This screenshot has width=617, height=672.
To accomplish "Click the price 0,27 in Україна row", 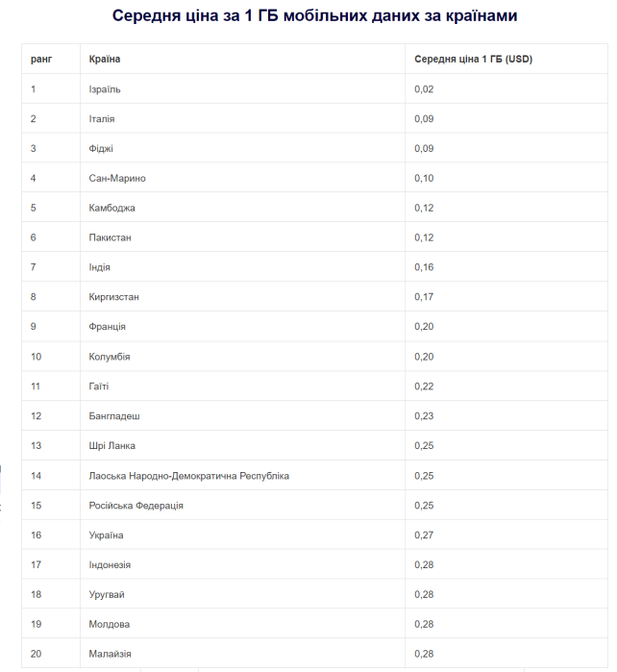I will (x=424, y=535).
